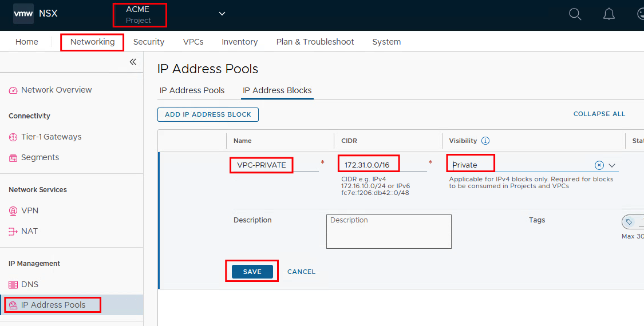Switch to IP Address Pools sub-tab
Image resolution: width=644 pixels, height=326 pixels.
(192, 90)
